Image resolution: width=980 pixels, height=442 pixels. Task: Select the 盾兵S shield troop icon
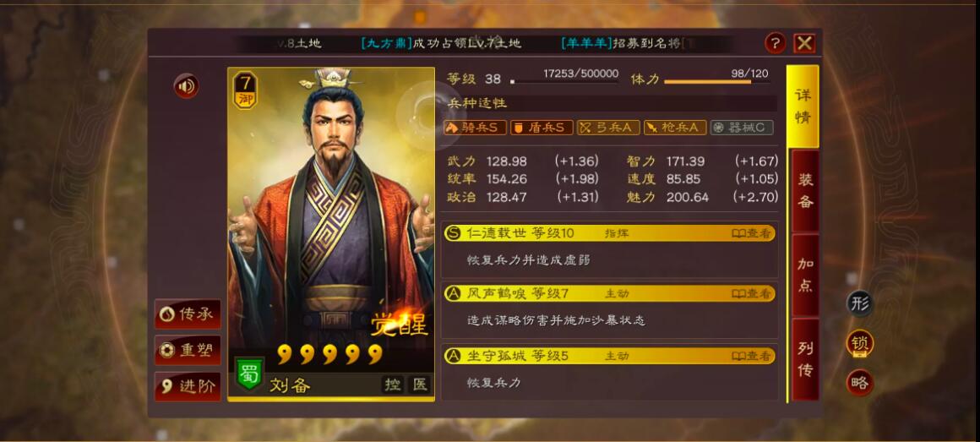pos(542,128)
